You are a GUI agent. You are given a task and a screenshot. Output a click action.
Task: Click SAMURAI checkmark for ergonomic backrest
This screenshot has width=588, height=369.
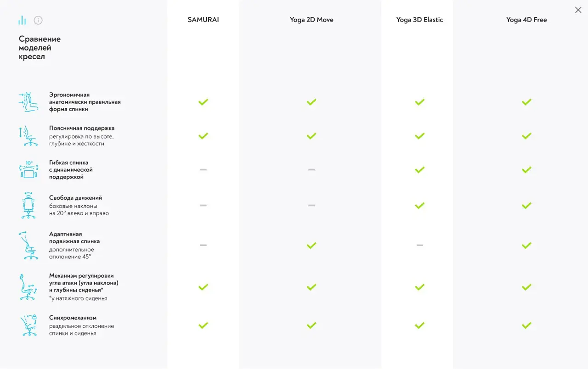(x=203, y=102)
